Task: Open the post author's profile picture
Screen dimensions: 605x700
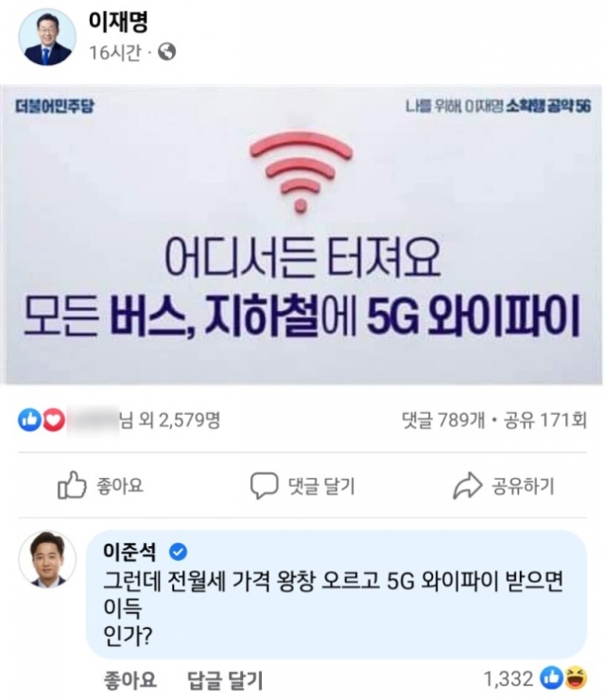Action: [47, 37]
